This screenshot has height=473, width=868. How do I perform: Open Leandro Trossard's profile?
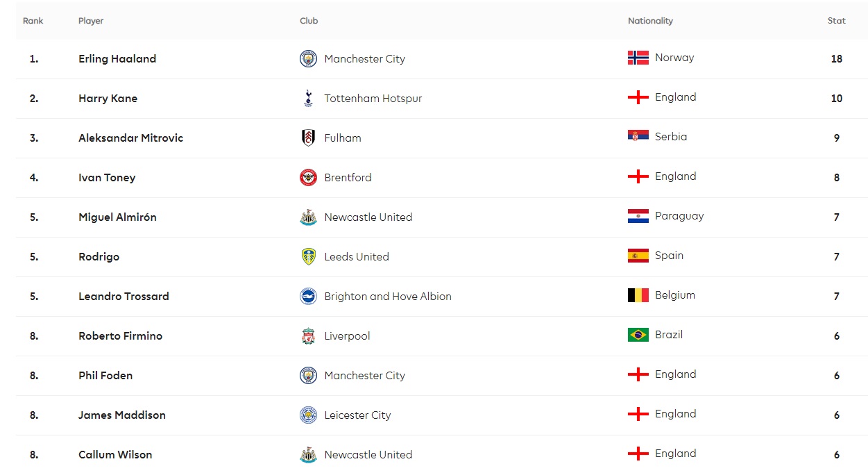(124, 297)
